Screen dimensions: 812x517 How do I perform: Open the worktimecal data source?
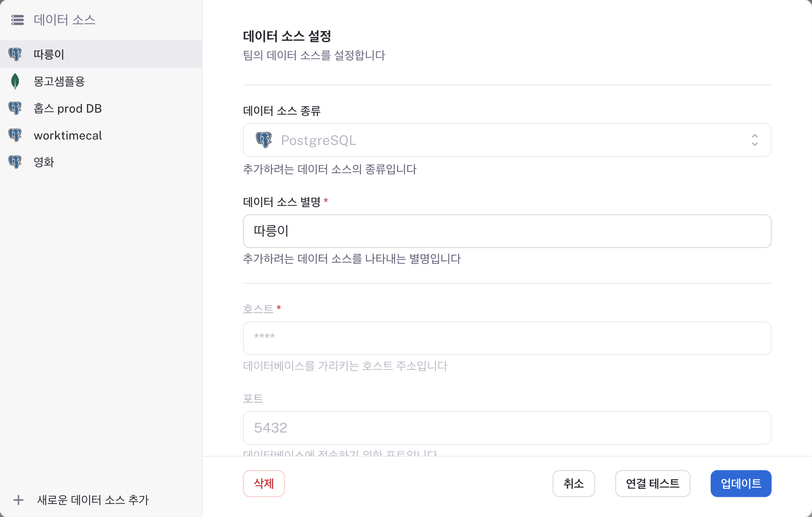pyautogui.click(x=101, y=135)
